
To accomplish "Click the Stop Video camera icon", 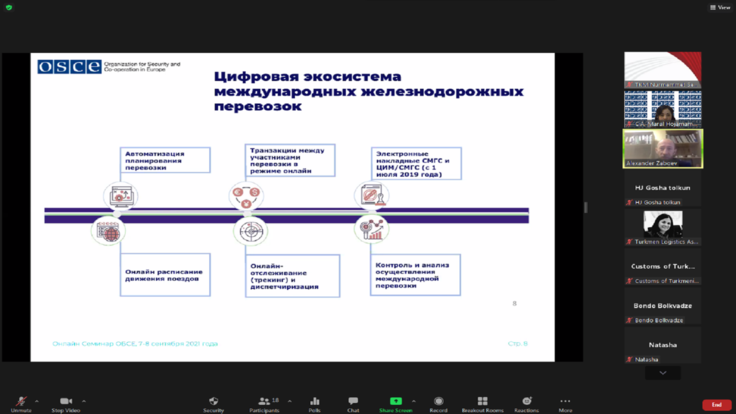I will 66,401.
